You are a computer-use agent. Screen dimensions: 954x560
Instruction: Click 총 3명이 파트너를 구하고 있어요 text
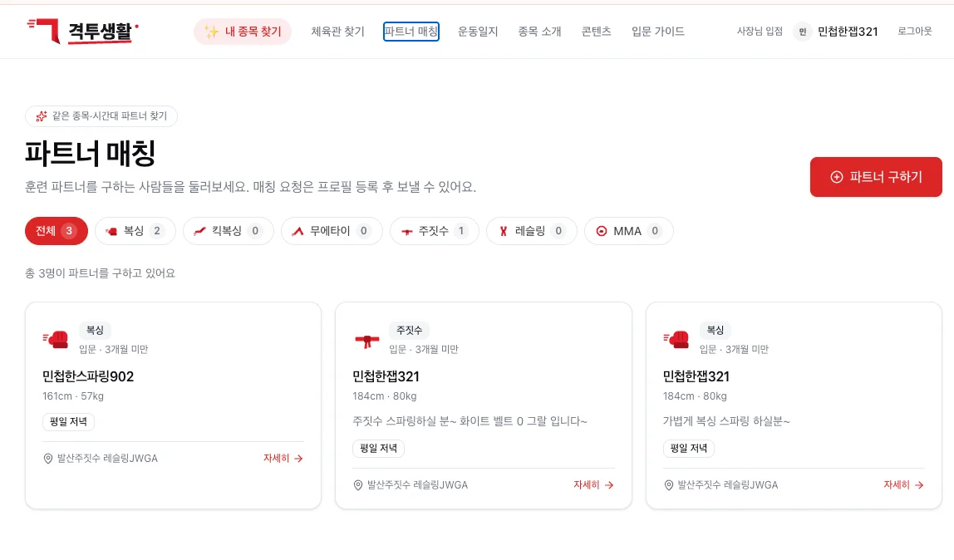(x=100, y=273)
